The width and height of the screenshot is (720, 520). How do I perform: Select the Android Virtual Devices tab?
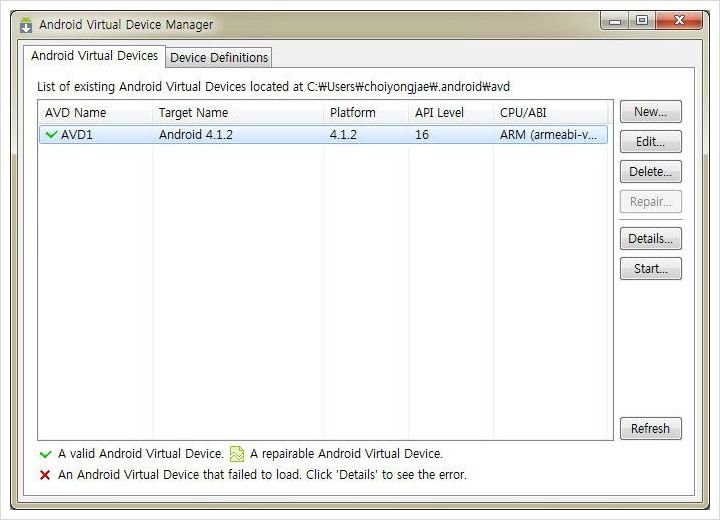coord(94,56)
